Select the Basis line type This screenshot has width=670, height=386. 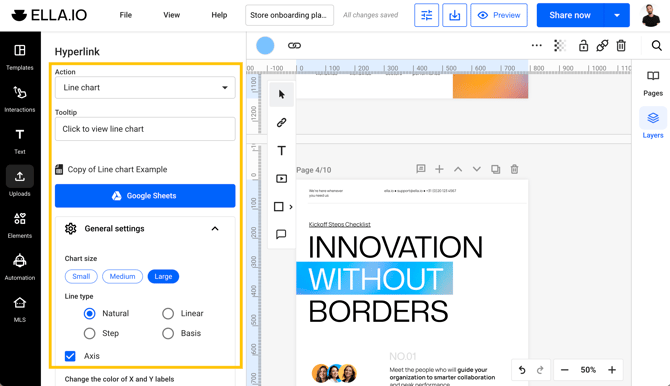[x=168, y=333]
